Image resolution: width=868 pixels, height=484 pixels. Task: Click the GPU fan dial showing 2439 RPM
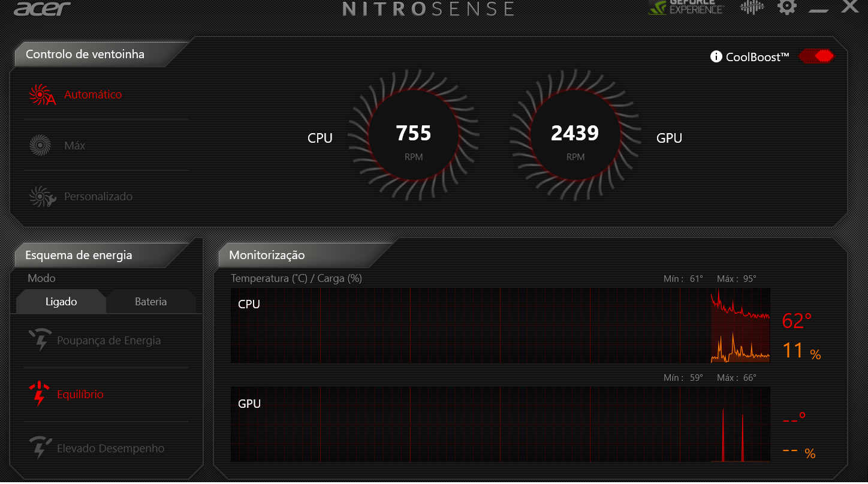coord(575,136)
